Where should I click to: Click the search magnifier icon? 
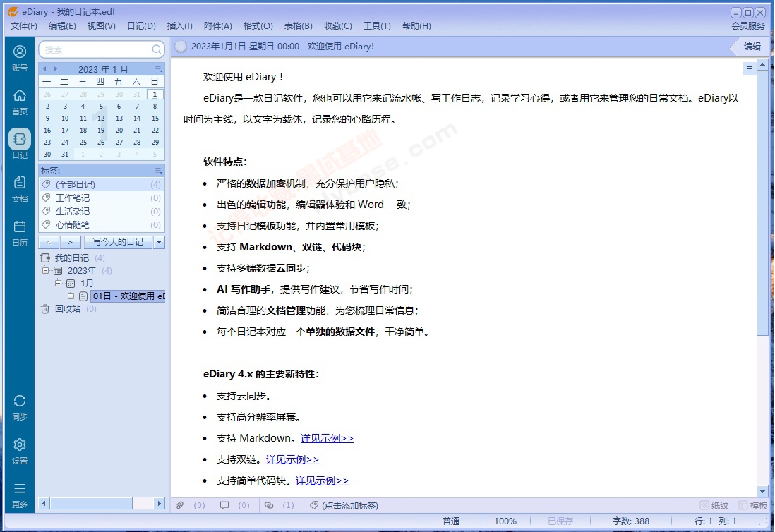tap(157, 49)
